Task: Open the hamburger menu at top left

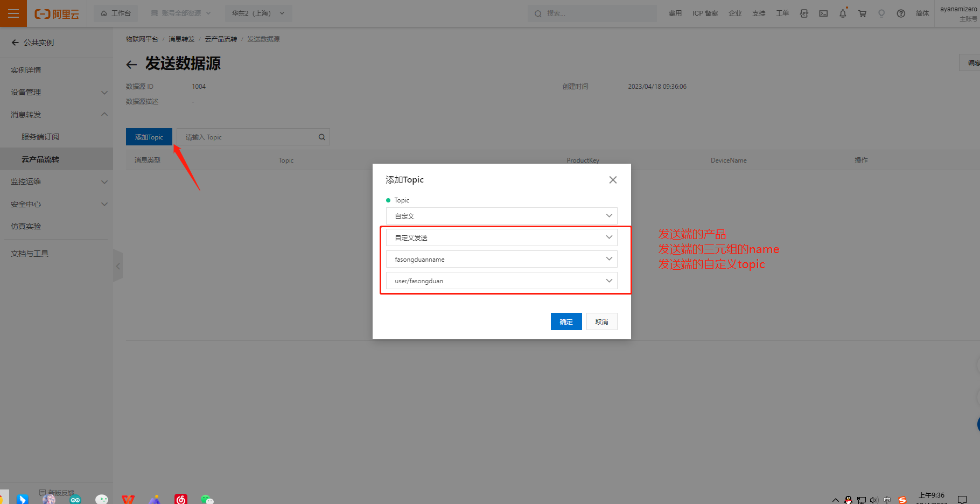Action: [x=13, y=13]
